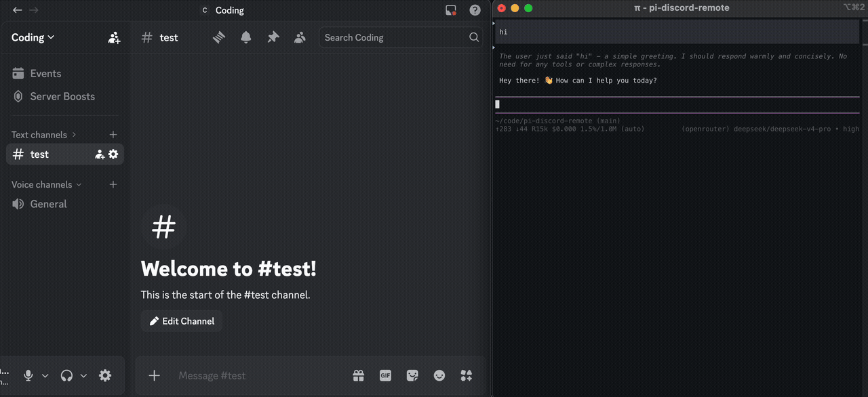This screenshot has width=868, height=397.
Task: Click the search magnifier icon
Action: tap(474, 37)
